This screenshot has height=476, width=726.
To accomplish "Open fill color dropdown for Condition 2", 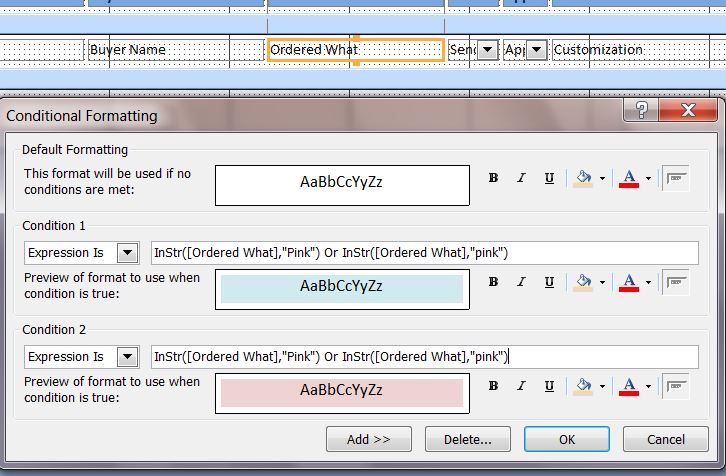I will [602, 386].
